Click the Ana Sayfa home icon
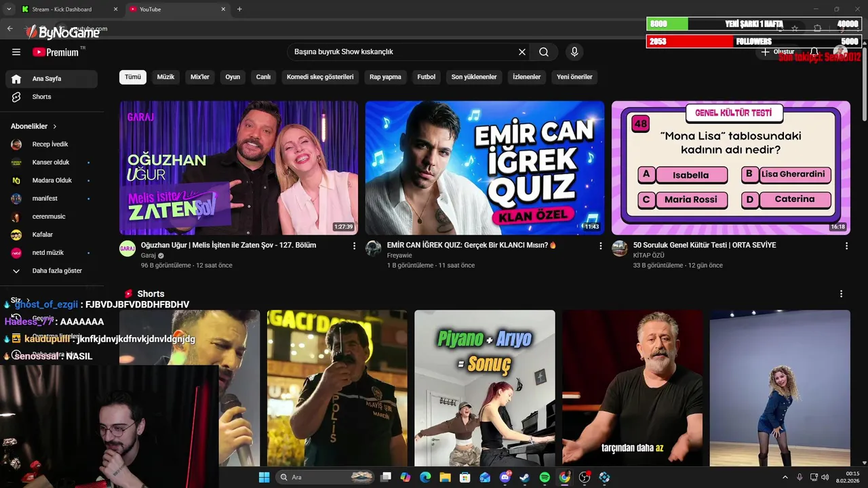 pos(16,79)
